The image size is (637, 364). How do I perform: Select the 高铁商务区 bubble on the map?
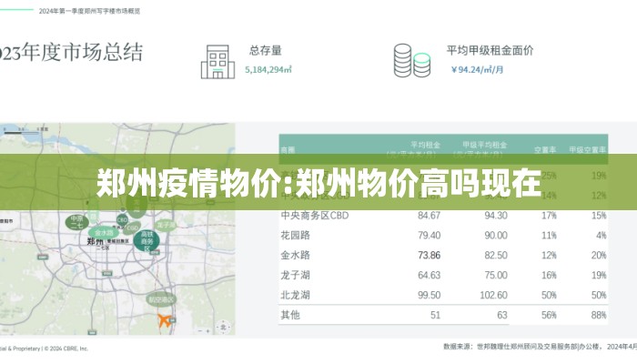coord(147,240)
